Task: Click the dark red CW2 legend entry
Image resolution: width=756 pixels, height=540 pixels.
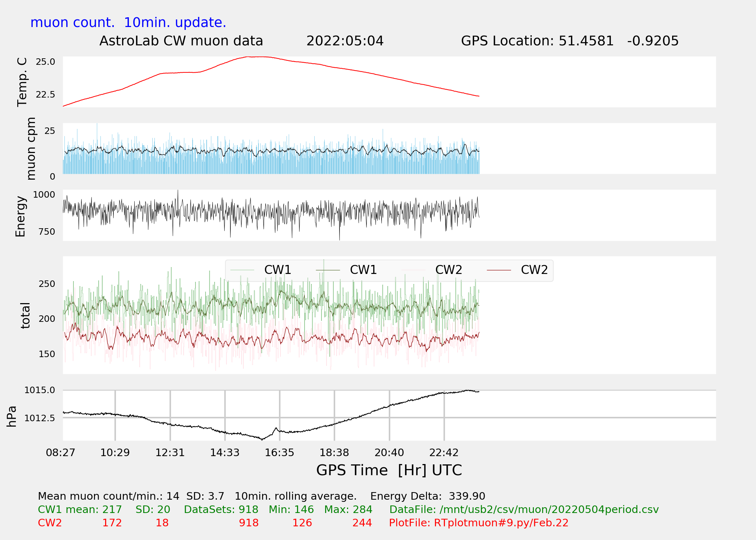Action: point(517,270)
